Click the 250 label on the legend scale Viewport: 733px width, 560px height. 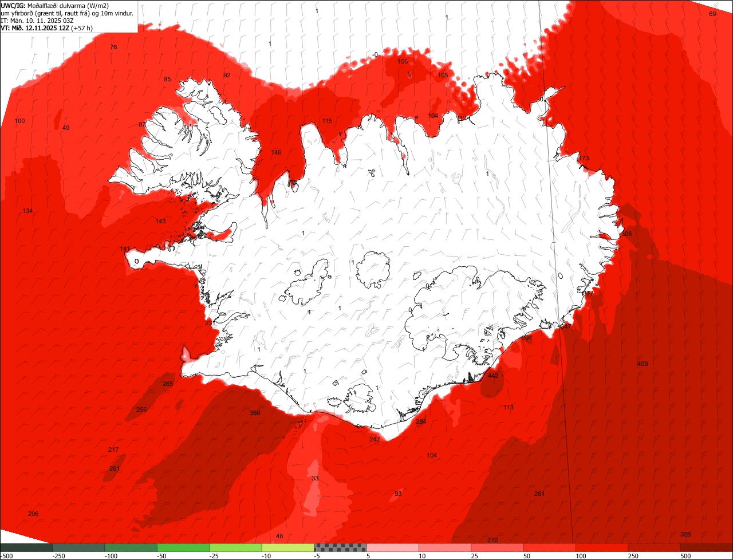(x=633, y=556)
